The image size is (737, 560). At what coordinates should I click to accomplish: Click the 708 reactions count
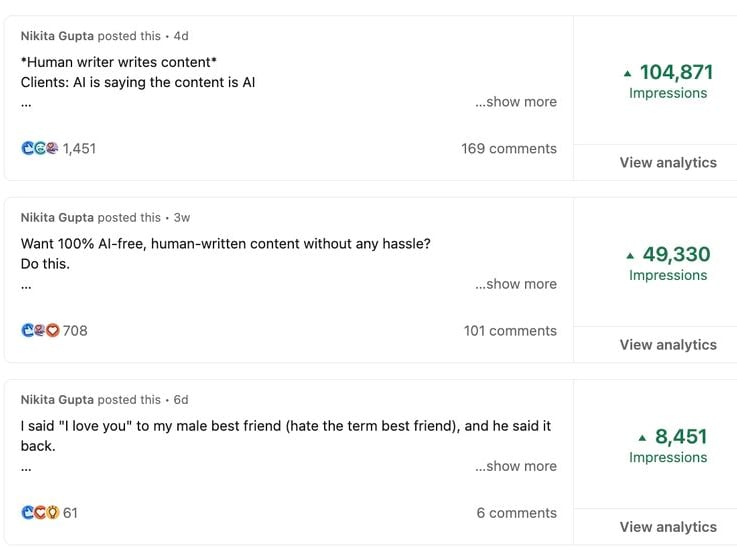pos(75,331)
